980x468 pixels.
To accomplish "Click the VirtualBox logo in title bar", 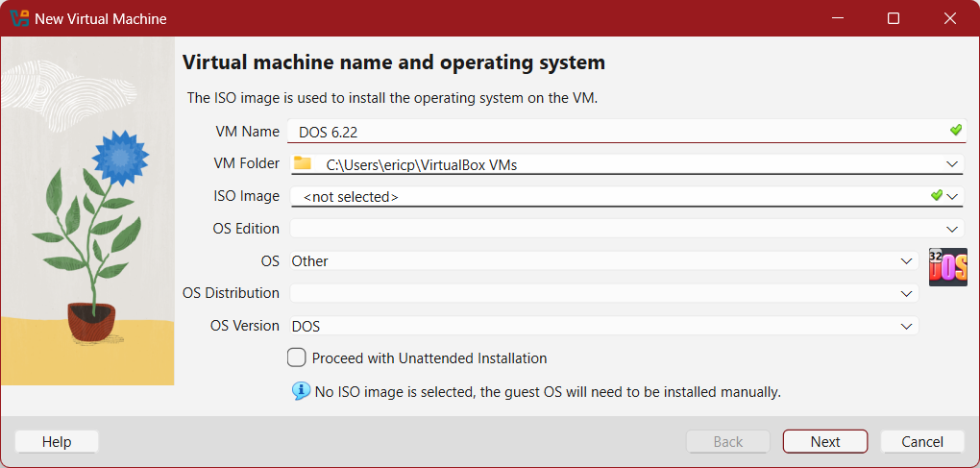I will pos(19,18).
